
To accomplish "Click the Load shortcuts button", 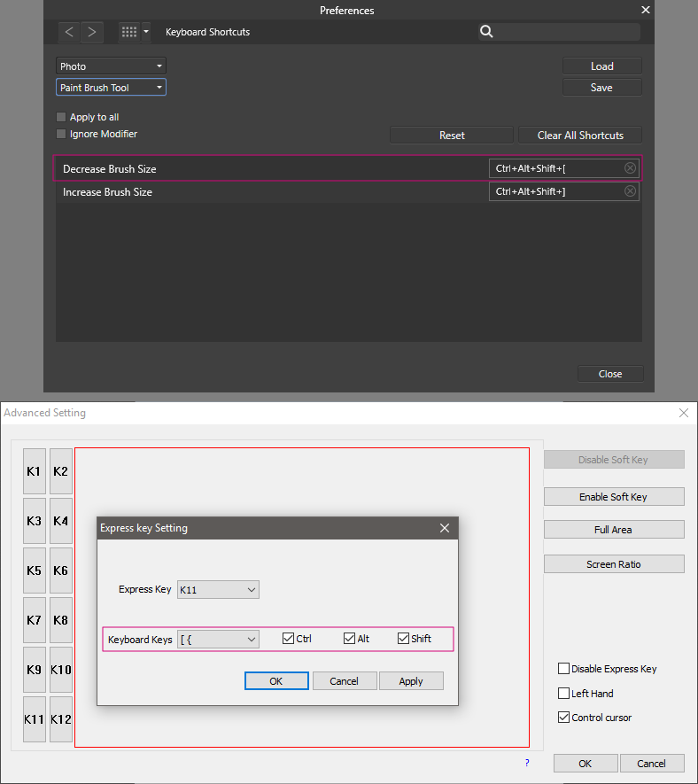I will point(602,66).
